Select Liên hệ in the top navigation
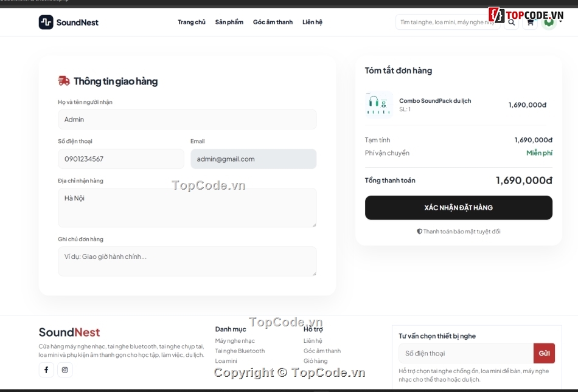Image resolution: width=578 pixels, height=392 pixels. pos(312,22)
